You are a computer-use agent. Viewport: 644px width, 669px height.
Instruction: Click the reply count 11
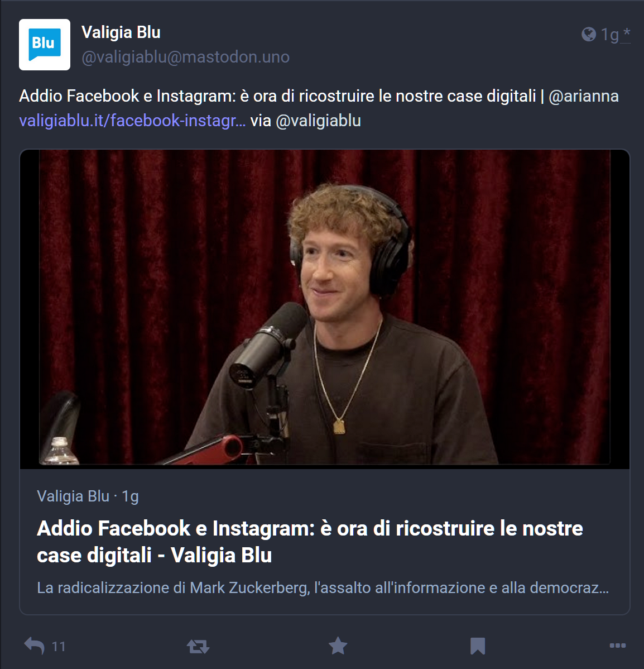pyautogui.click(x=59, y=647)
